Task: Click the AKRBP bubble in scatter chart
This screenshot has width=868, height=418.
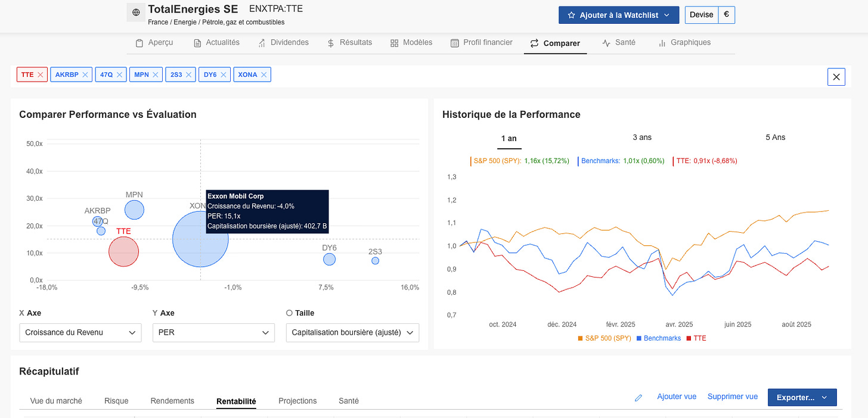Action: pos(97,222)
